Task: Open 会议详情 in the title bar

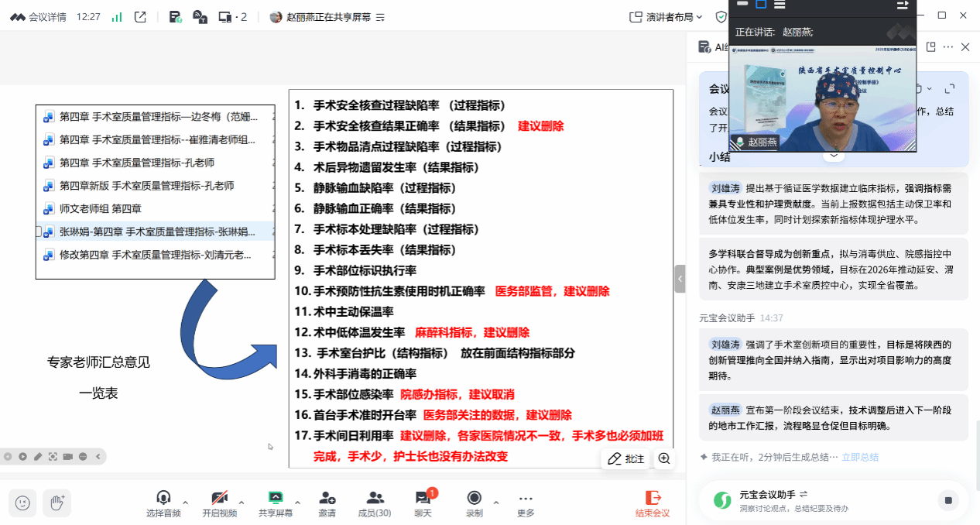Action: tap(39, 16)
